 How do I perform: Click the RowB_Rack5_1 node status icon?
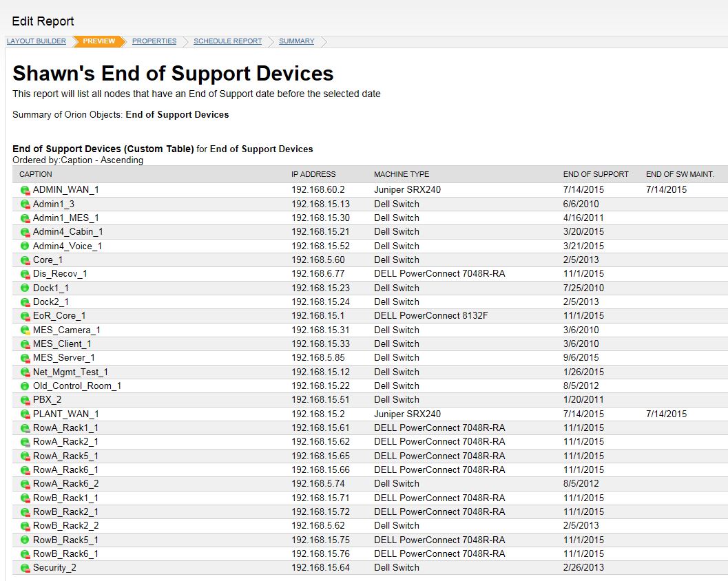tap(25, 540)
